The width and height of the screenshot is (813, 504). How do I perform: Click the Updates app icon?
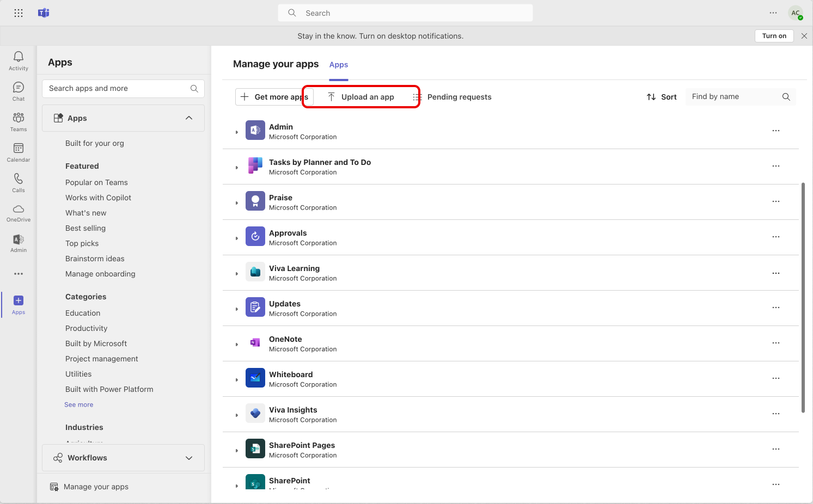click(255, 307)
